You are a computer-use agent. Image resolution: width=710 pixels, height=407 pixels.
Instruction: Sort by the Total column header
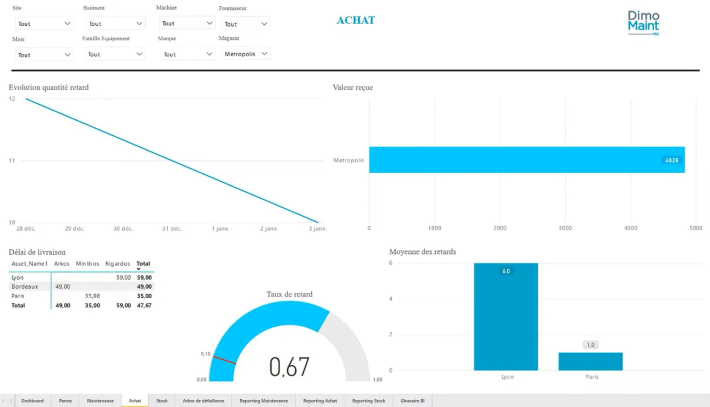(x=143, y=263)
